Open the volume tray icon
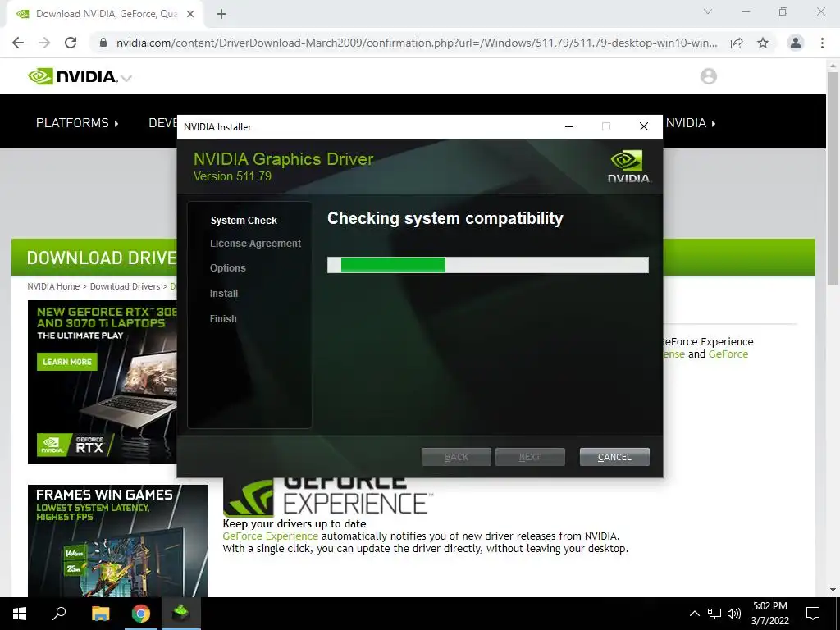 [734, 614]
